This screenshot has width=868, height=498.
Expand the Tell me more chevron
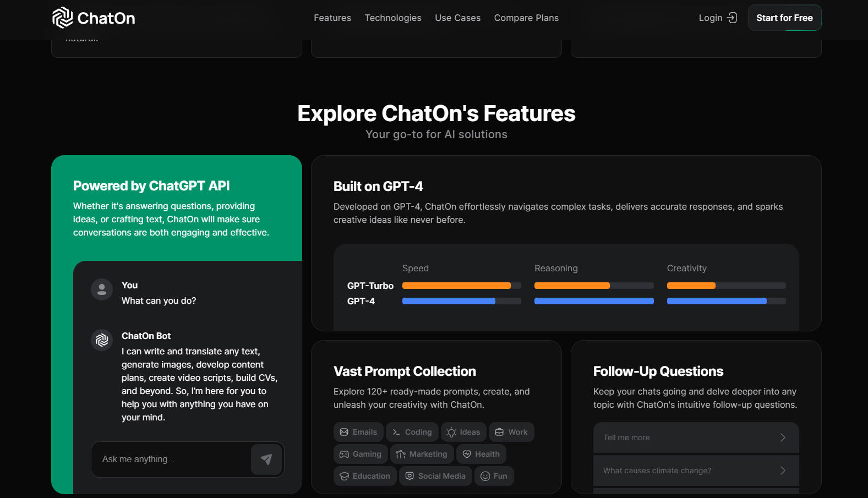783,437
